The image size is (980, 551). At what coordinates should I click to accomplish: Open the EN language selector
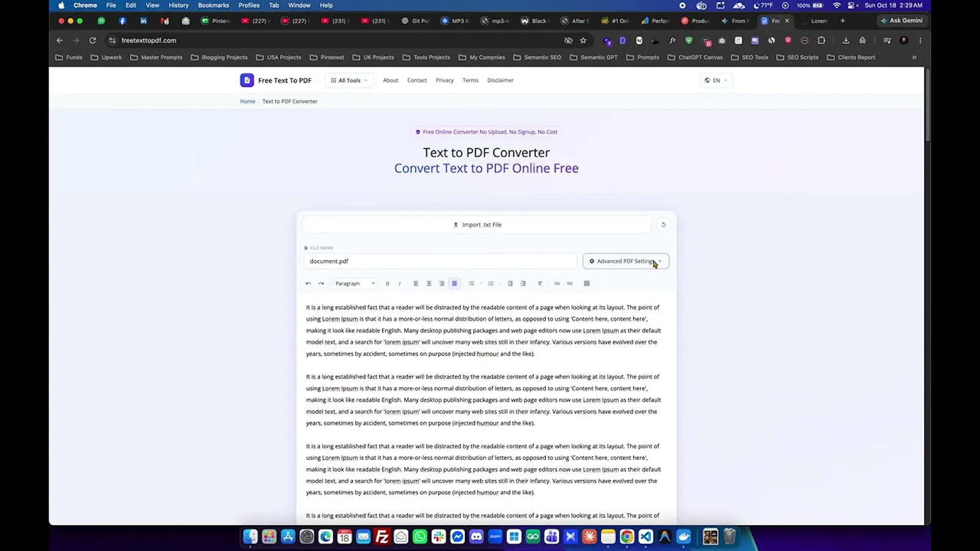point(715,80)
